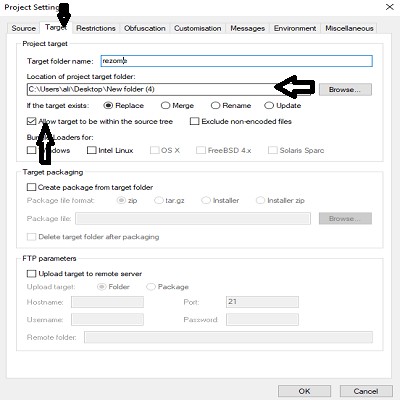
Task: Confirm settings with the OK button
Action: [304, 391]
